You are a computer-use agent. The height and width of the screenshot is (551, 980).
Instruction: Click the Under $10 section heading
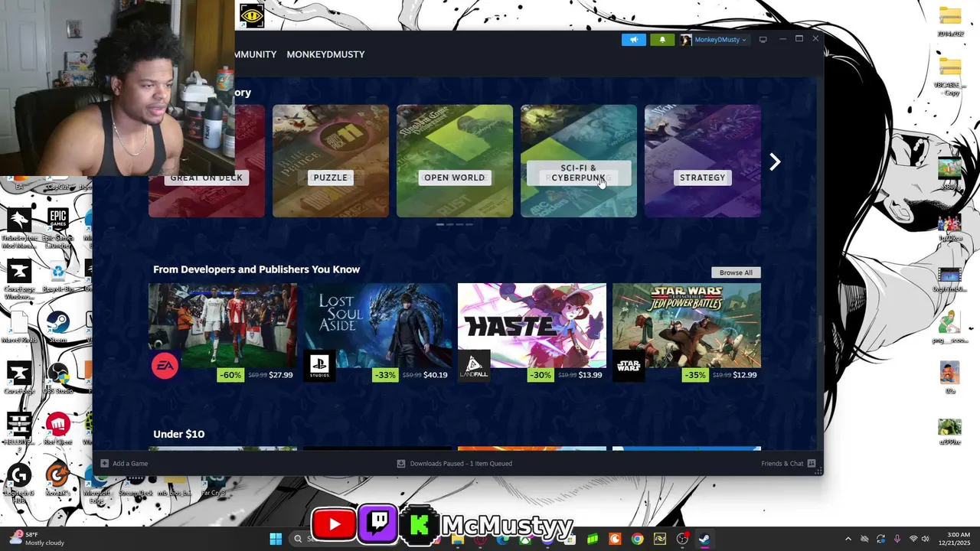click(x=178, y=434)
